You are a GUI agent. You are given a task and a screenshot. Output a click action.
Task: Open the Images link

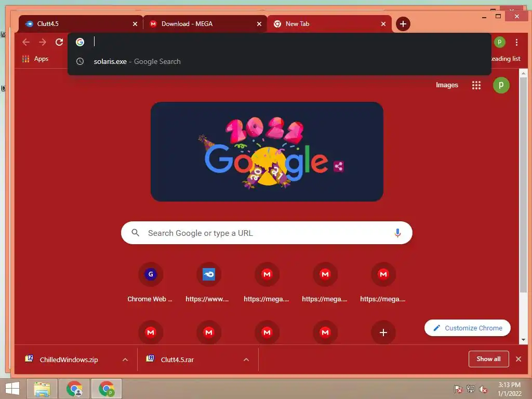(447, 85)
